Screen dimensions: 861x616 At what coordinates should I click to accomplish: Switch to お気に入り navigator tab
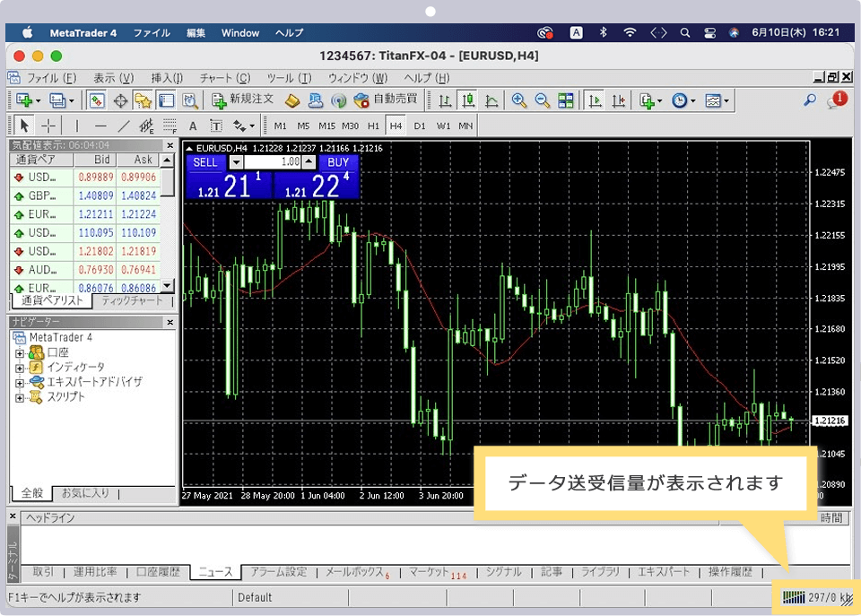click(86, 493)
